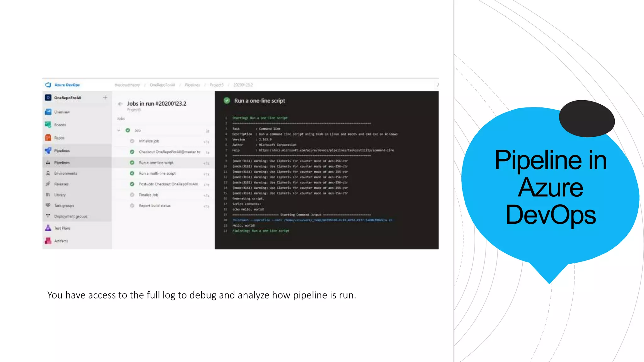Click the Project3 subtitle under Jobs in run

[134, 110]
